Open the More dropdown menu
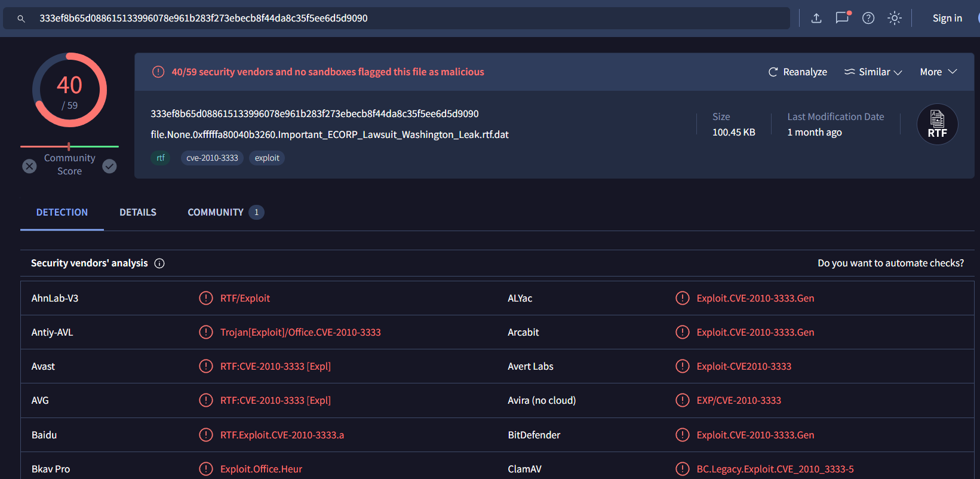980x479 pixels. point(938,72)
